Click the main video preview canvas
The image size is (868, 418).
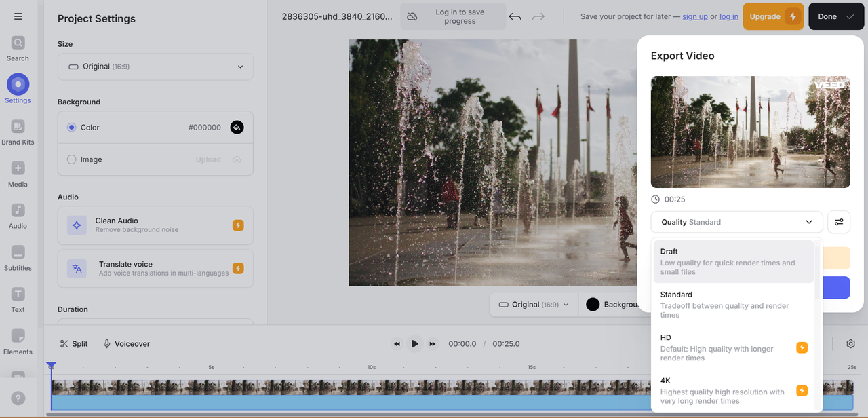pyautogui.click(x=493, y=162)
